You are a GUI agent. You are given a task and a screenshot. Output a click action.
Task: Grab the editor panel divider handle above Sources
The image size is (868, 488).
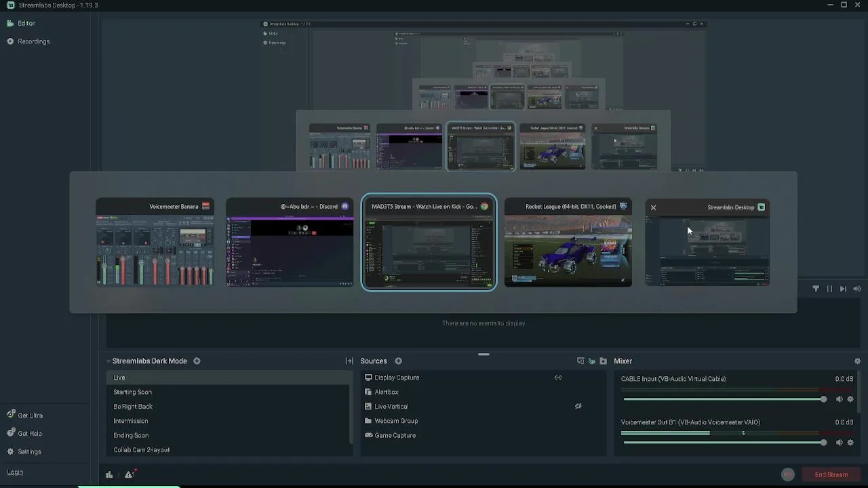pyautogui.click(x=484, y=354)
